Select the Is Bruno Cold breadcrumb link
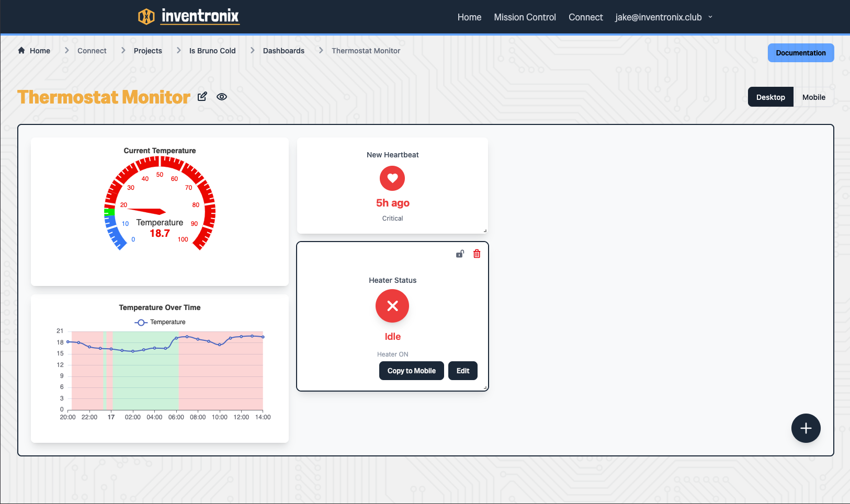Screen dimensions: 850x504 [212, 50]
